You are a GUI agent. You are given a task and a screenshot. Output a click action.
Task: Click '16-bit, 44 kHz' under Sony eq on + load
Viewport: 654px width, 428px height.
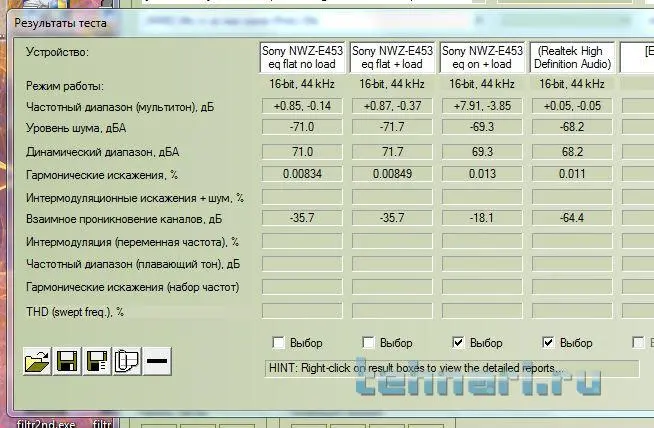pyautogui.click(x=482, y=84)
